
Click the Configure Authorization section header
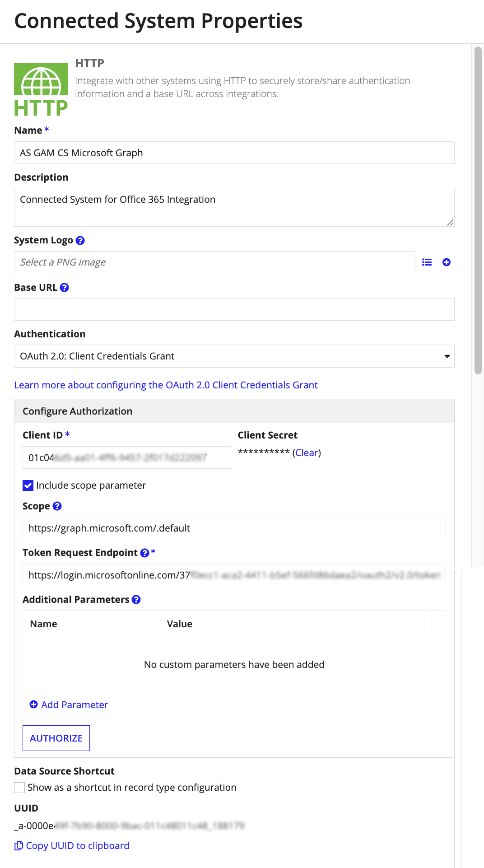coord(234,411)
